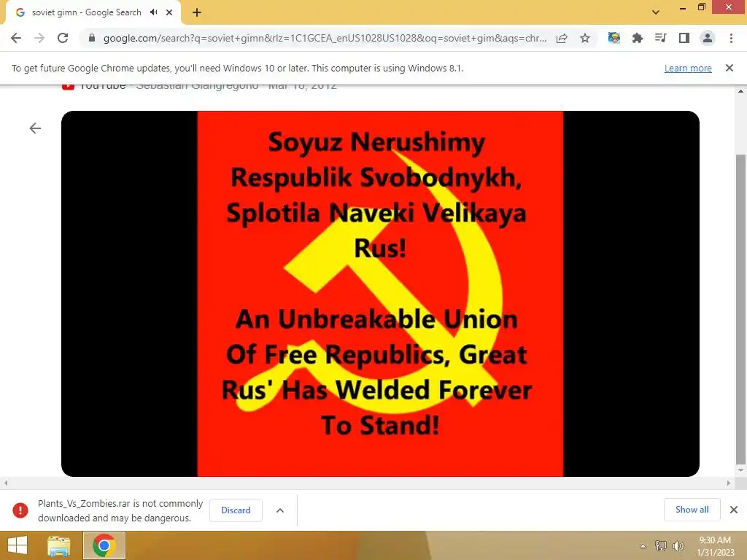Click horizontal scrollbar right arrow
This screenshot has height=560, width=747.
[729, 483]
